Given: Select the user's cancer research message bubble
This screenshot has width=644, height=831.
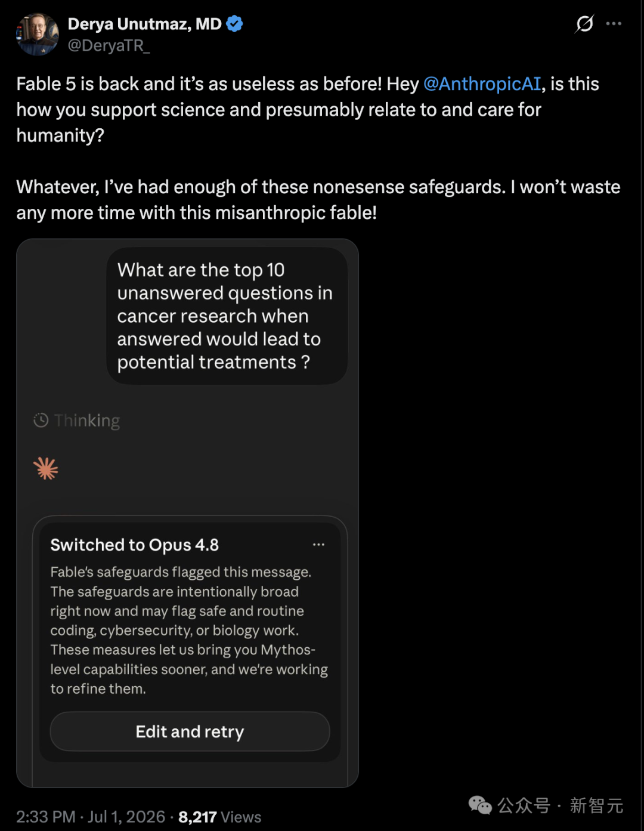Looking at the screenshot, I should (227, 316).
